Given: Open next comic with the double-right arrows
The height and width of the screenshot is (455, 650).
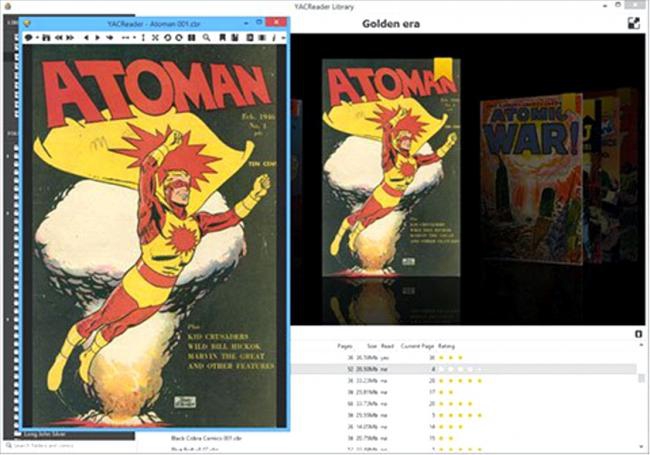Looking at the screenshot, I should (x=70, y=37).
